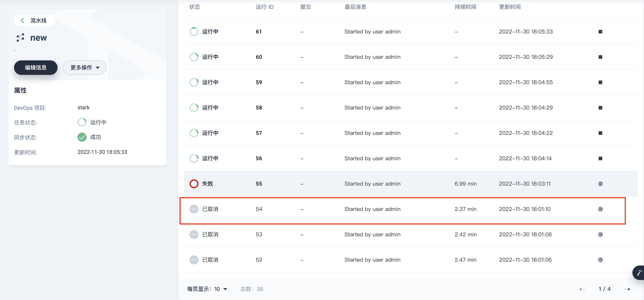Stop the running pipeline run 61
Viewport: 644px width, 300px height.
(600, 32)
